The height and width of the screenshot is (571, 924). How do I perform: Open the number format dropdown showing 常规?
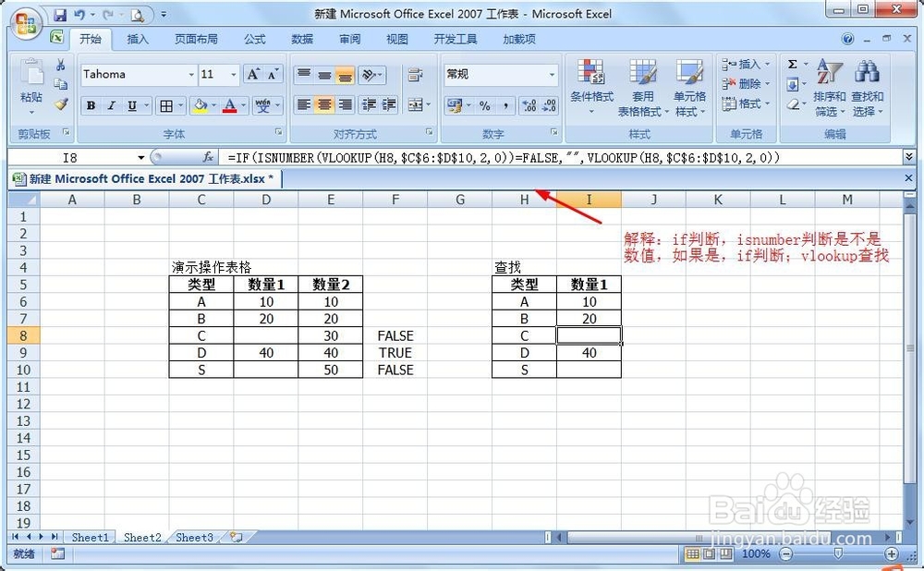coord(499,74)
